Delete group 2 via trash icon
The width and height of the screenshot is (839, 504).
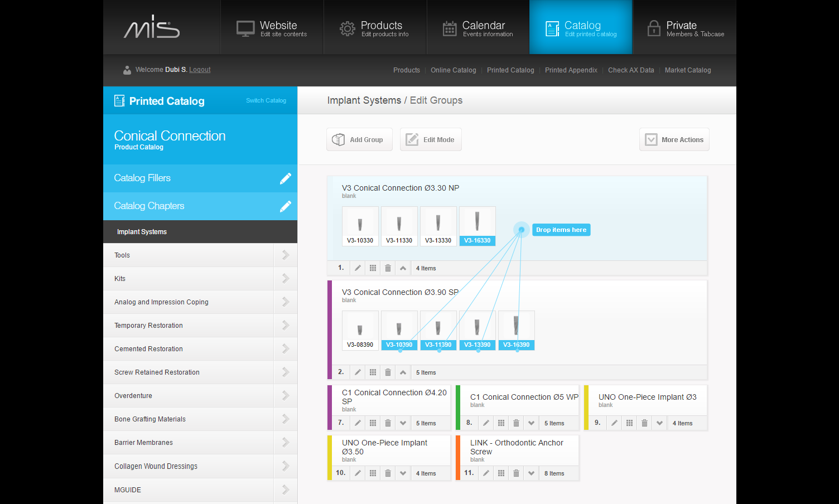pyautogui.click(x=388, y=372)
